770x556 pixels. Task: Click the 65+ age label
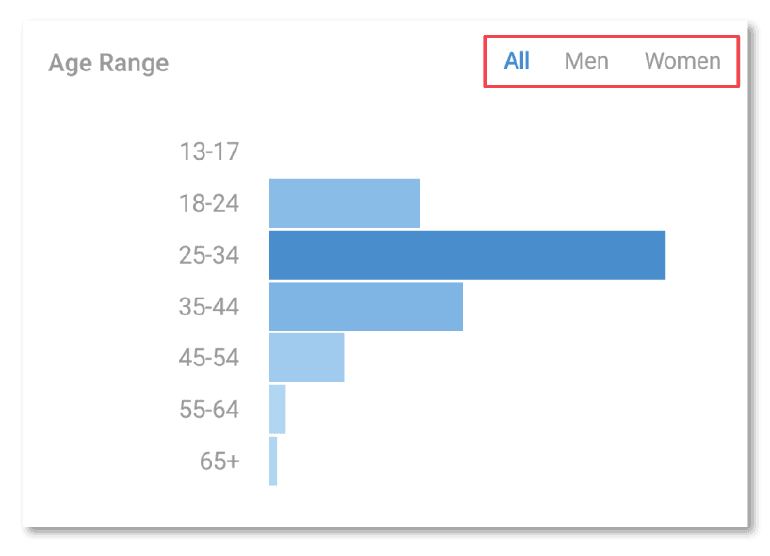click(x=219, y=461)
